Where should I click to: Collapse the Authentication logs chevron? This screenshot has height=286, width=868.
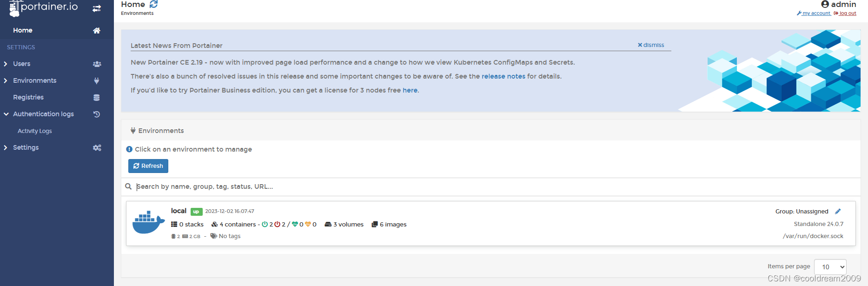pyautogui.click(x=6, y=114)
